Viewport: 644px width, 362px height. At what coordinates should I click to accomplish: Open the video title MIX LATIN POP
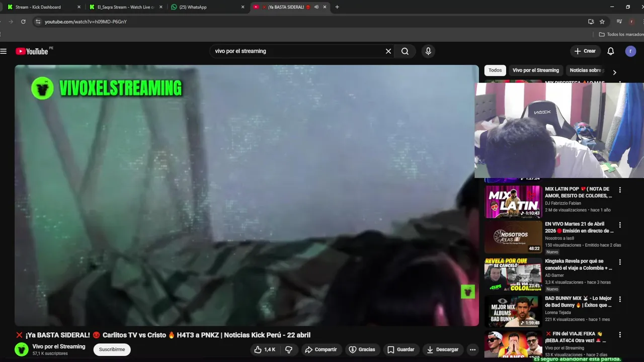[x=579, y=192]
